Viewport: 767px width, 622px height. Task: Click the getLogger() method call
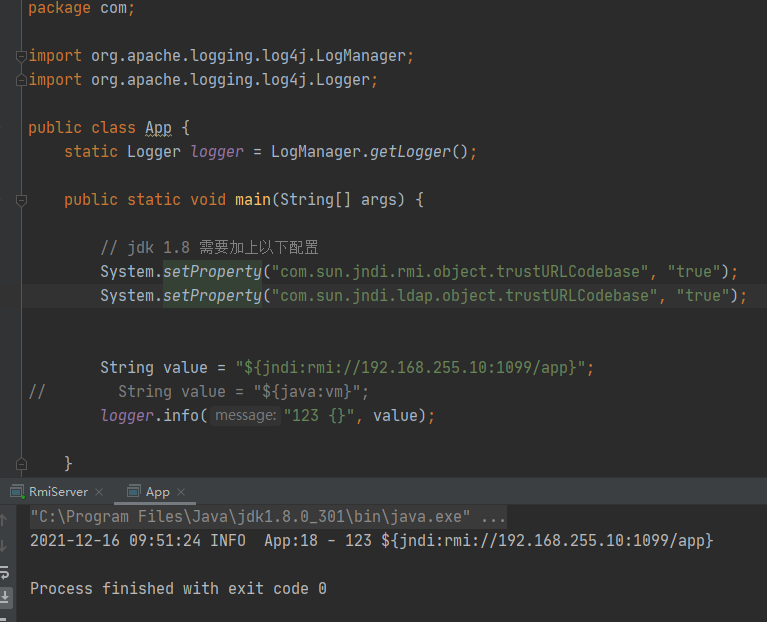click(419, 152)
